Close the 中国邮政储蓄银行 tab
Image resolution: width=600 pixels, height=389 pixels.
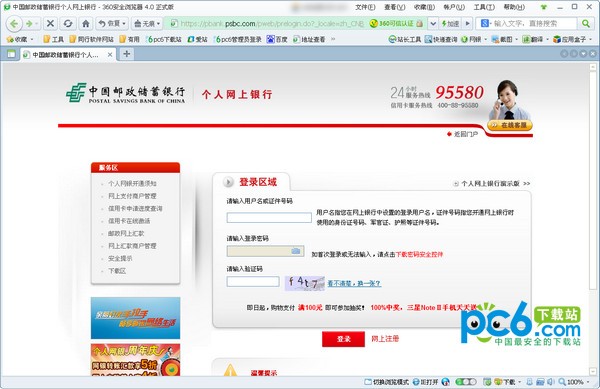coord(110,55)
